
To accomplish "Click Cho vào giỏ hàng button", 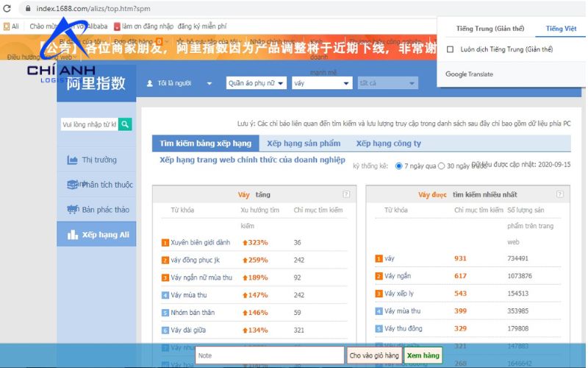I will coord(374,355).
